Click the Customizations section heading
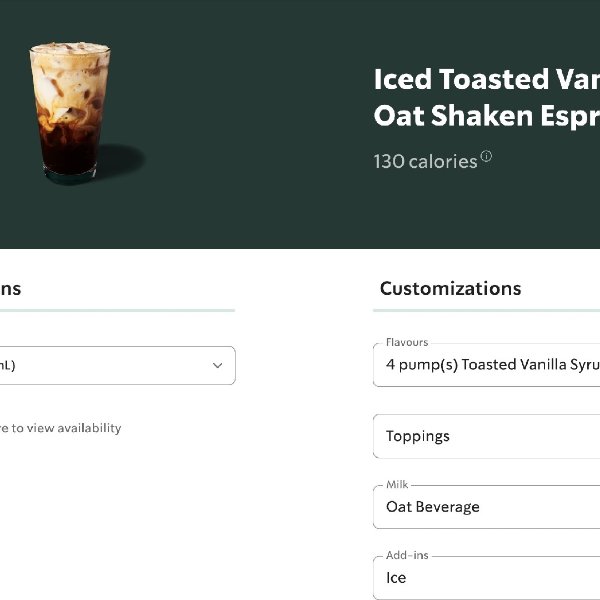This screenshot has width=600, height=600. pos(450,289)
